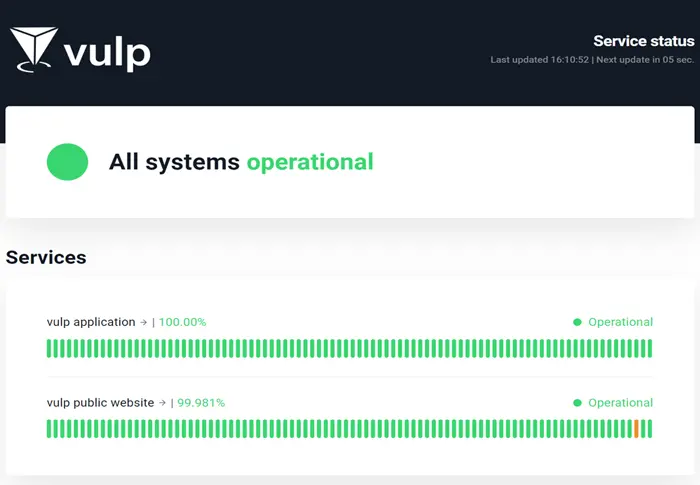Viewport: 700px width, 485px height.
Task: Open the vulp application service details
Action: [x=91, y=322]
